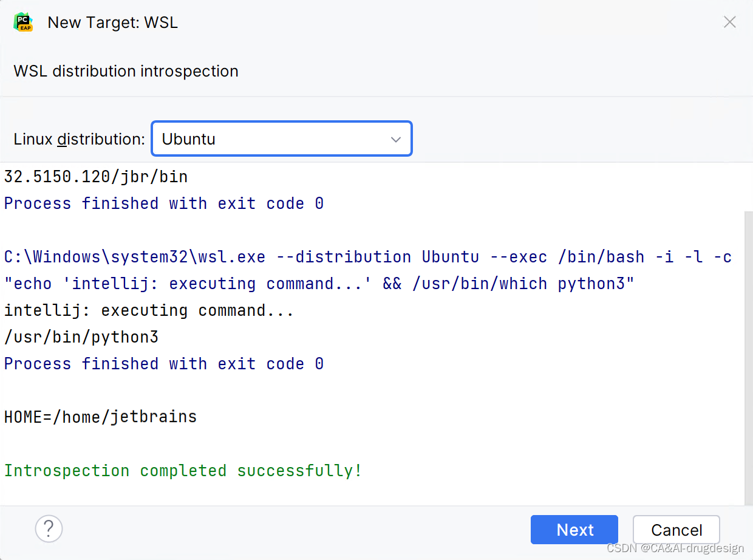Click the 32.5150.120/jbr/bin path line
The image size is (753, 560).
coord(96,177)
